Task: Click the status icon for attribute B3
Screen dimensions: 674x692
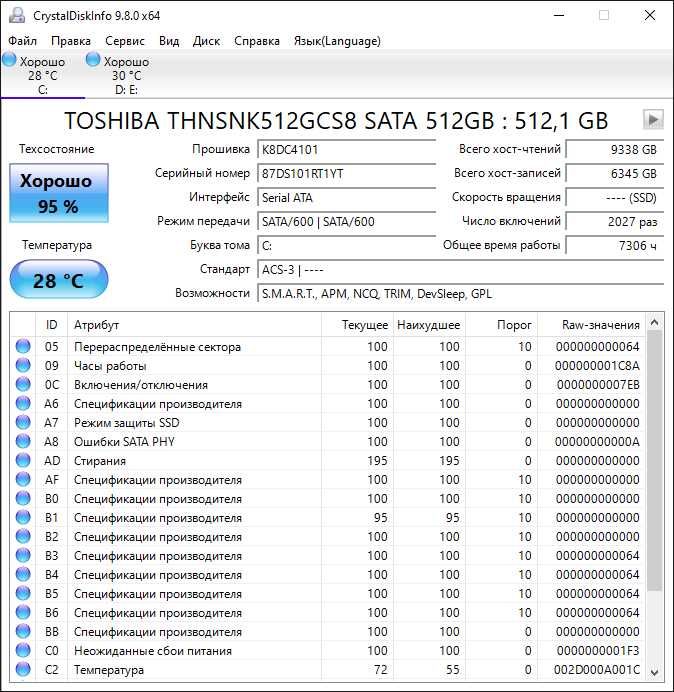Action: point(23,555)
